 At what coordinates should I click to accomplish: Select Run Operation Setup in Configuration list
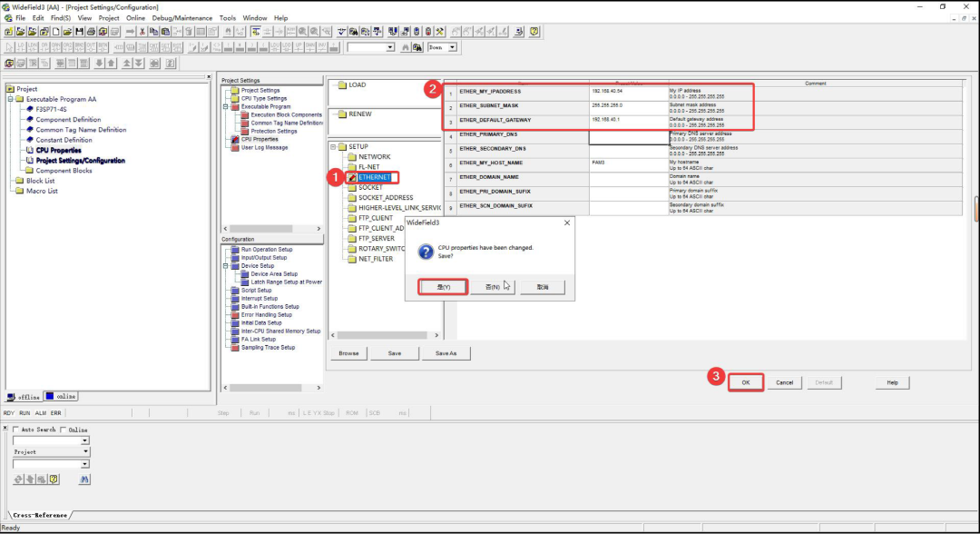(x=267, y=250)
